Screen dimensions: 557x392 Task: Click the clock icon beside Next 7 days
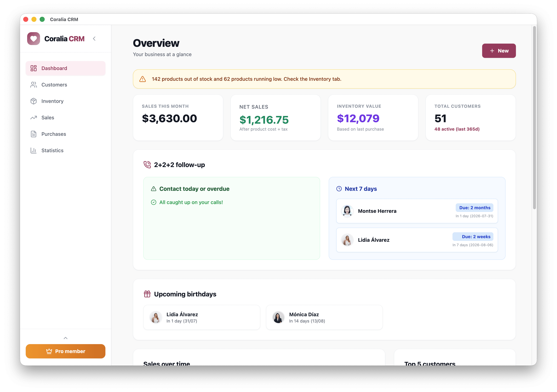[x=339, y=189]
